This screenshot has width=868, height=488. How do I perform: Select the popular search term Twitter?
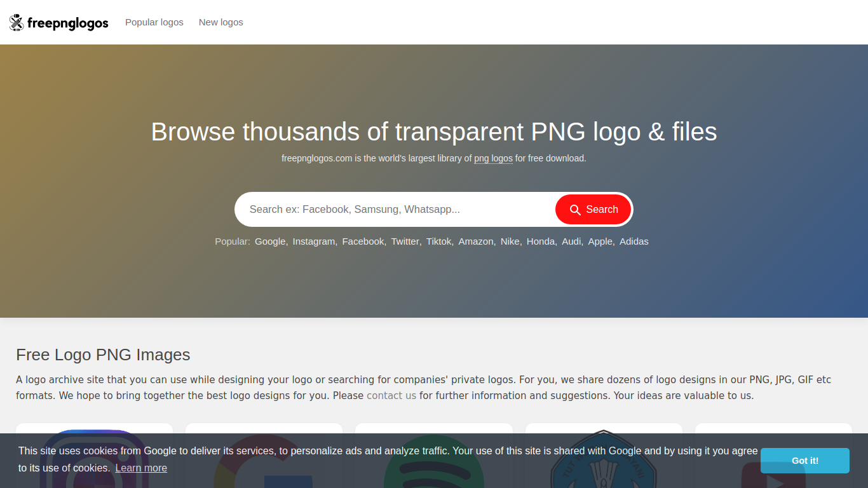click(x=405, y=241)
